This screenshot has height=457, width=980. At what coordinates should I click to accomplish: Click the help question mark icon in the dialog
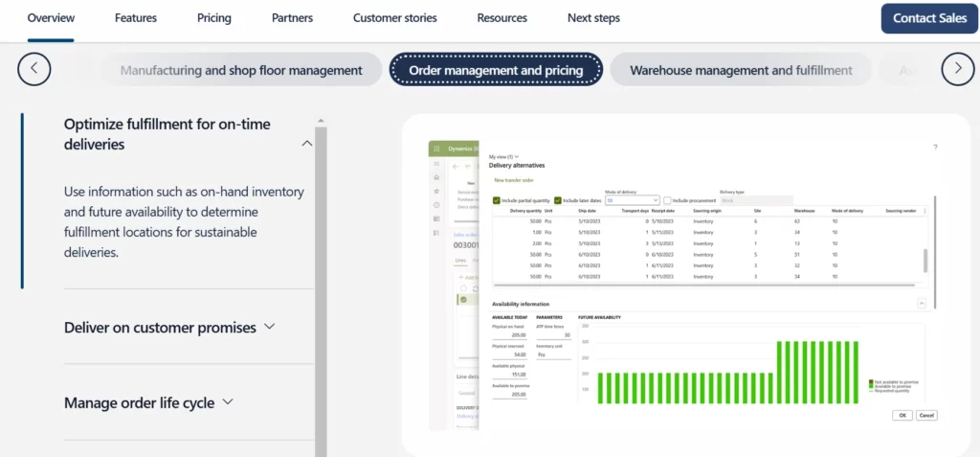click(x=936, y=148)
